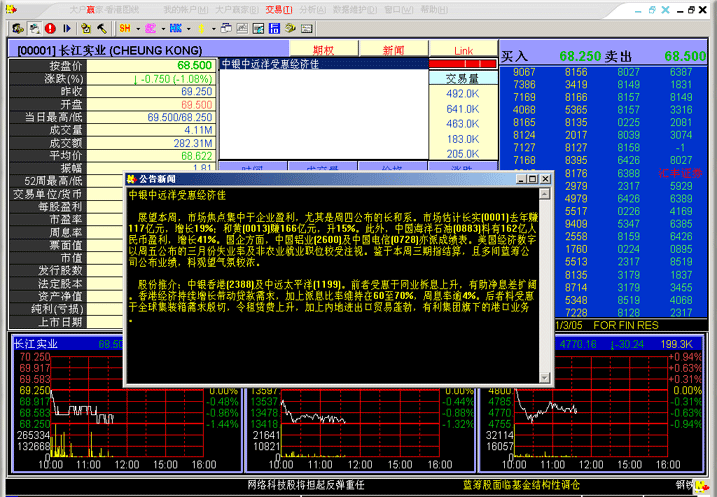Screen dimensions: 717x497
Task: Click broker code 9067 in the queue
Action: [x=524, y=72]
